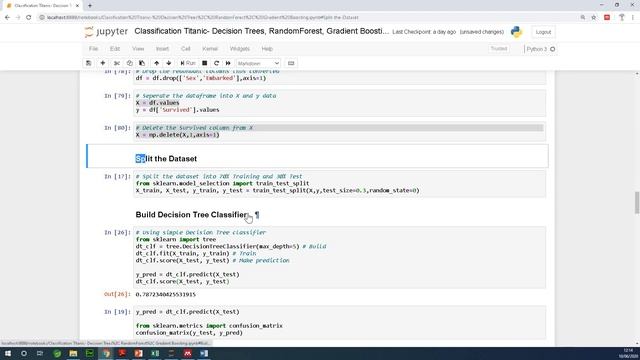Screen dimensions: 640x360
Task: Click the Python logo icon
Action: point(516,32)
